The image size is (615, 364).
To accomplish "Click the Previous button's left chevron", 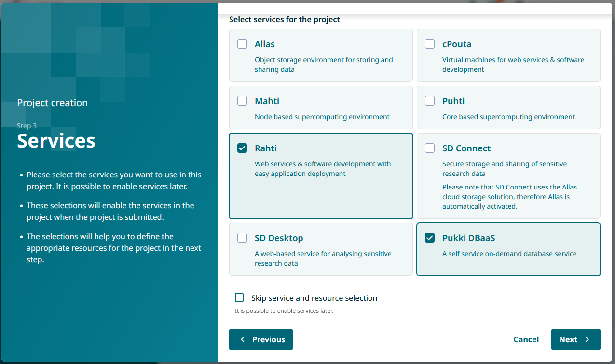I will tap(243, 339).
